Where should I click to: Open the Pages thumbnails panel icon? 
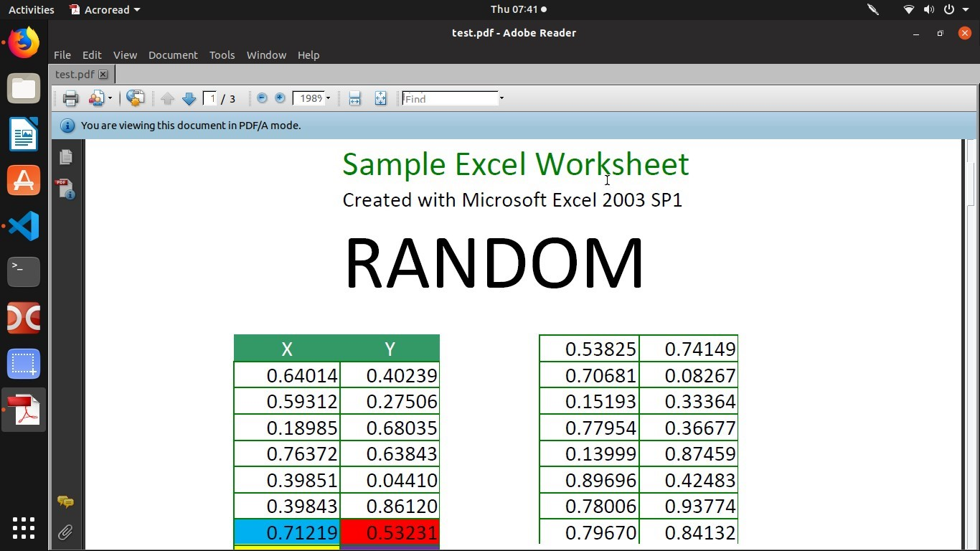(66, 156)
